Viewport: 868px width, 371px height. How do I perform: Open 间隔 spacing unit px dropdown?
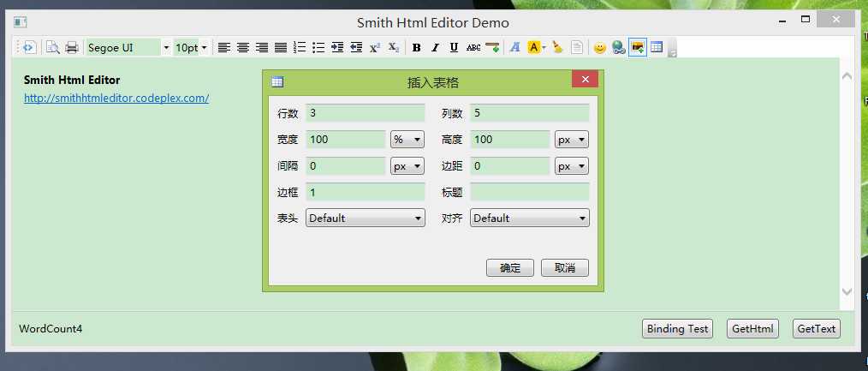tap(407, 166)
